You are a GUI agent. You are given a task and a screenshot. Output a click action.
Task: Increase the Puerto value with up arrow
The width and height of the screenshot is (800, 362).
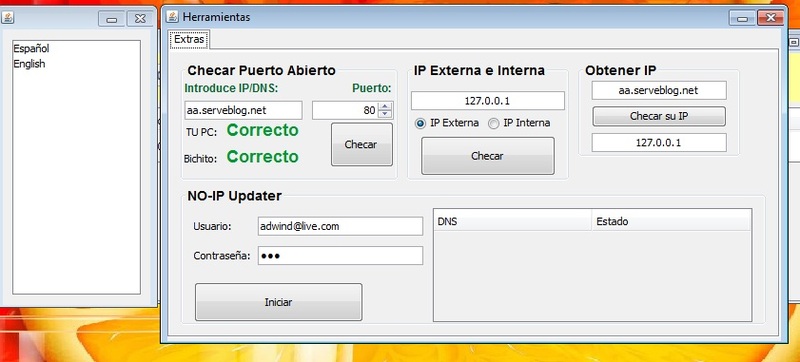tap(385, 107)
